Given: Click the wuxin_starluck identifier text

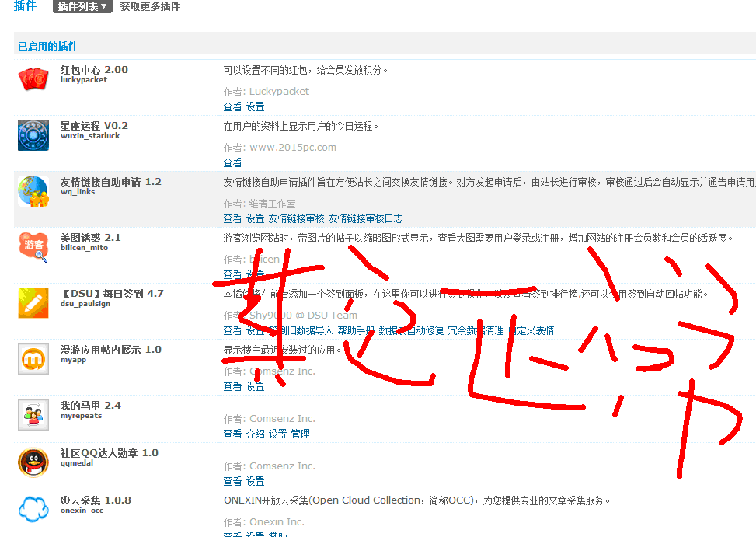Looking at the screenshot, I should tap(90, 136).
